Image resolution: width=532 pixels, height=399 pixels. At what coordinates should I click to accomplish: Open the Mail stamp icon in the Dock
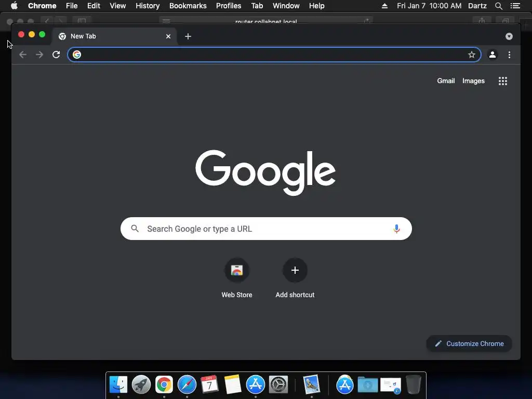[312, 384]
